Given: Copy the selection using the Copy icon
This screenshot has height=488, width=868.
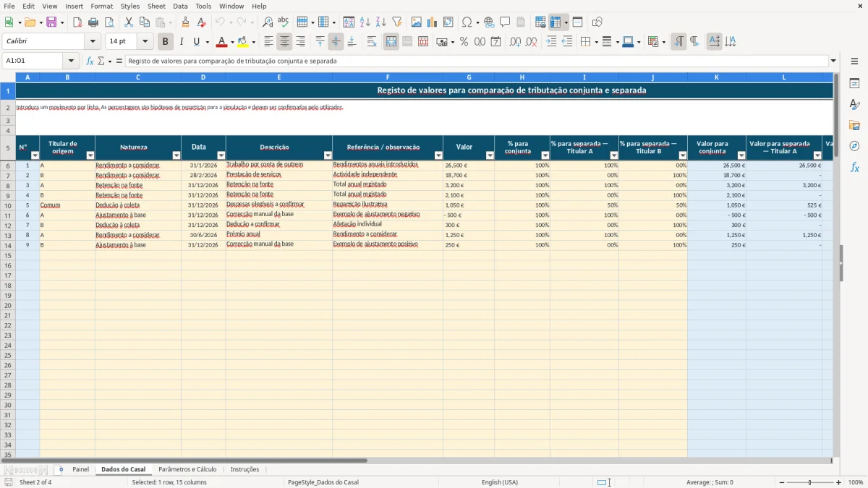Looking at the screenshot, I should (x=145, y=22).
